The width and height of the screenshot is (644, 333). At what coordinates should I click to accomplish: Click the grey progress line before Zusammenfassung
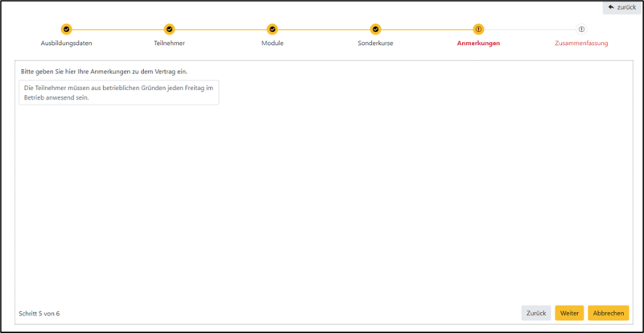click(x=530, y=29)
